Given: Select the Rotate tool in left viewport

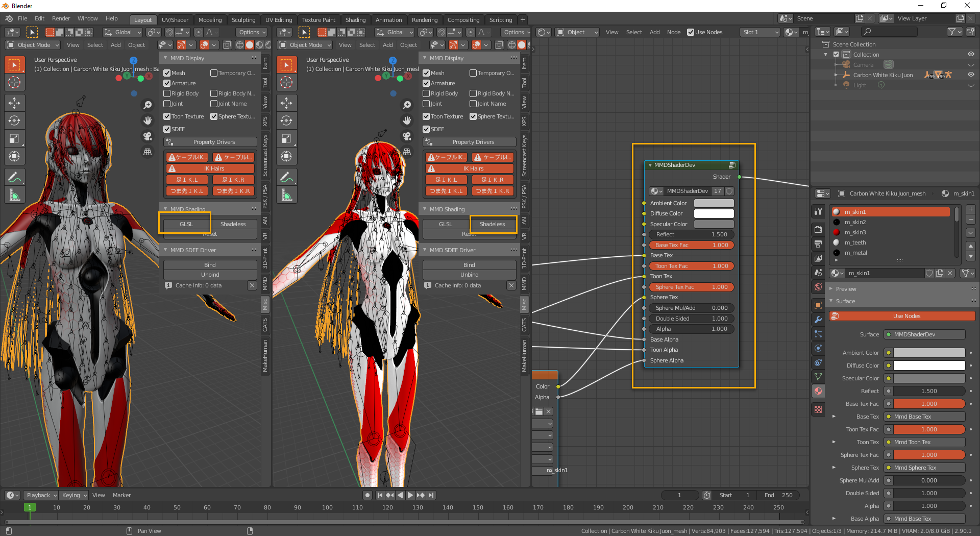Looking at the screenshot, I should (14, 121).
